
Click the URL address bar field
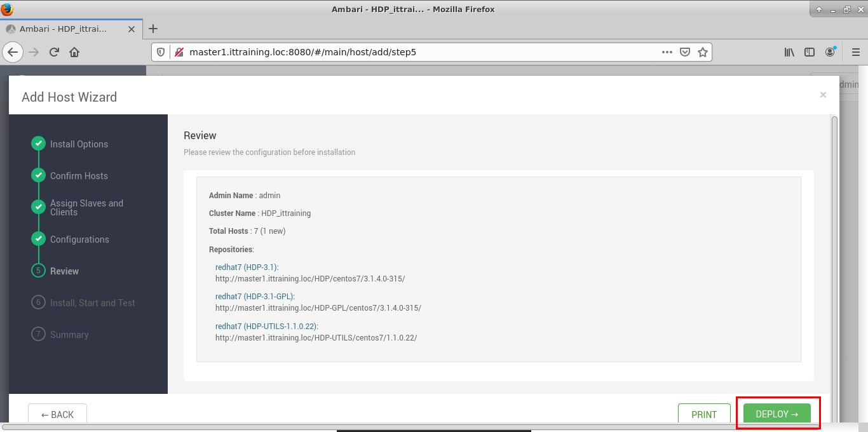[x=419, y=52]
